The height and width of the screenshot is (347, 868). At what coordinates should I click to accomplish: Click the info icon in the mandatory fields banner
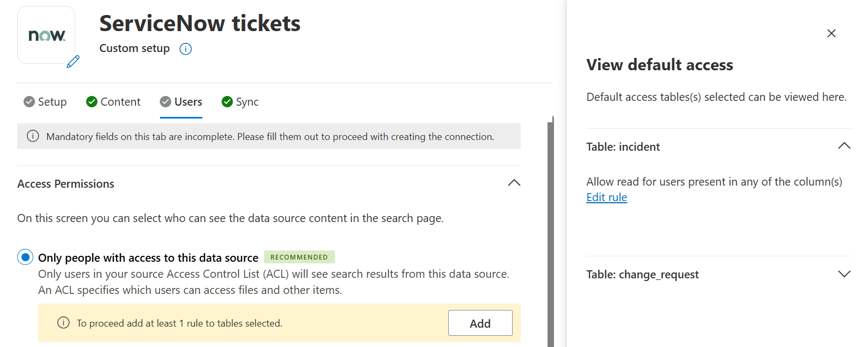[33, 136]
